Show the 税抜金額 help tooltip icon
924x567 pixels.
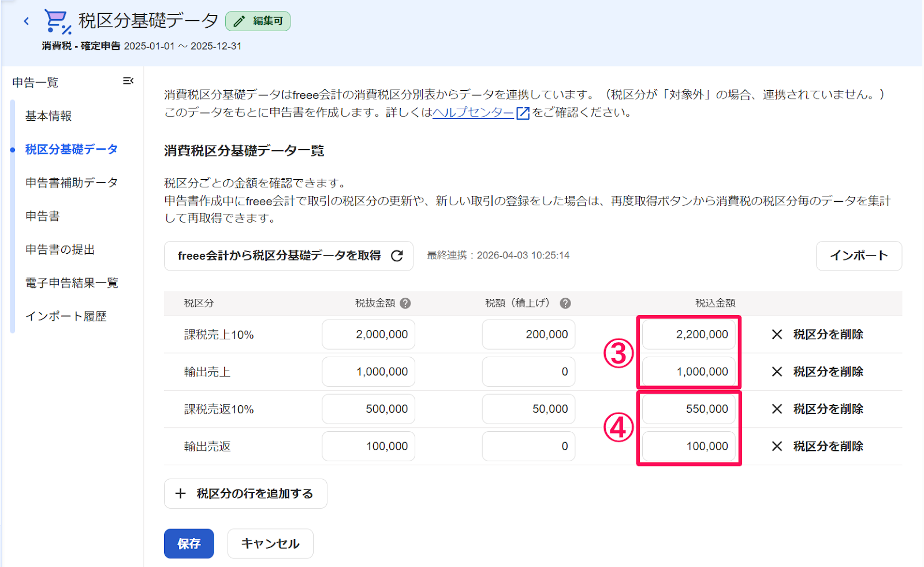click(x=405, y=303)
